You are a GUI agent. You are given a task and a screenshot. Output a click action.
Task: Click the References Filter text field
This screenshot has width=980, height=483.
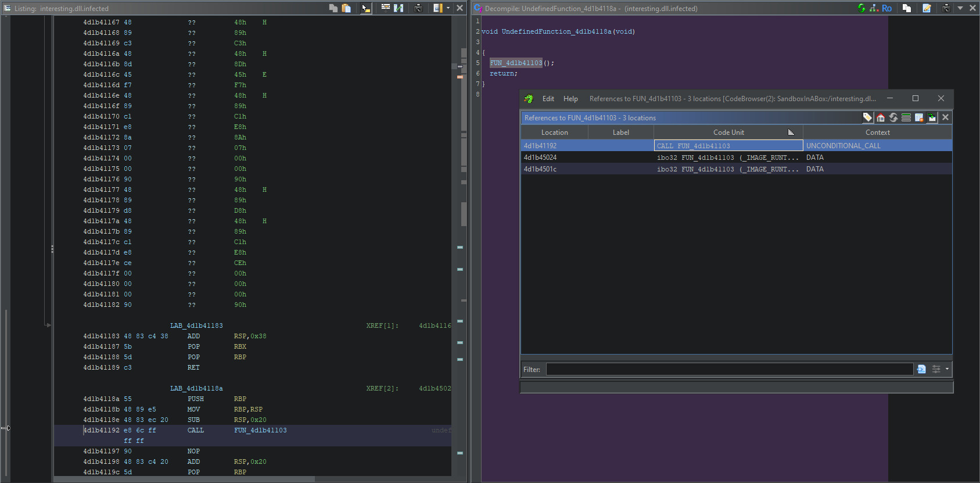point(730,369)
